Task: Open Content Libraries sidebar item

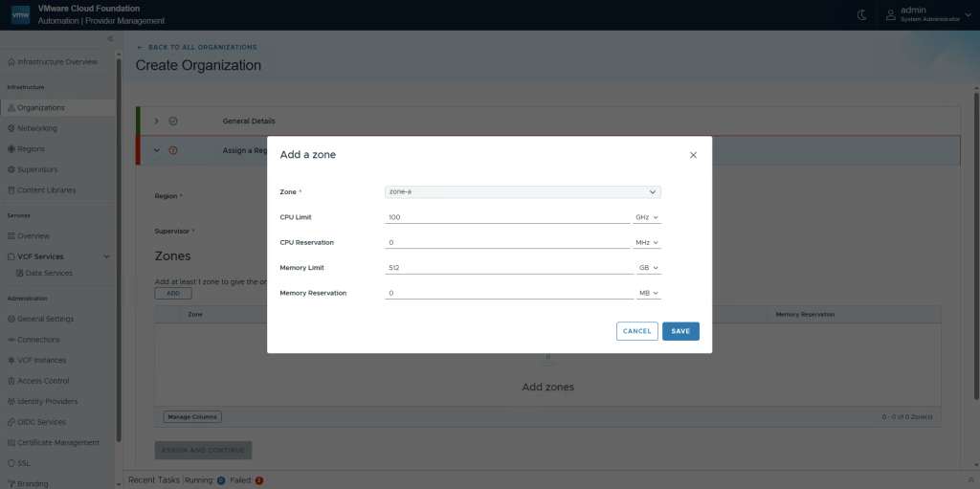Action: [46, 189]
